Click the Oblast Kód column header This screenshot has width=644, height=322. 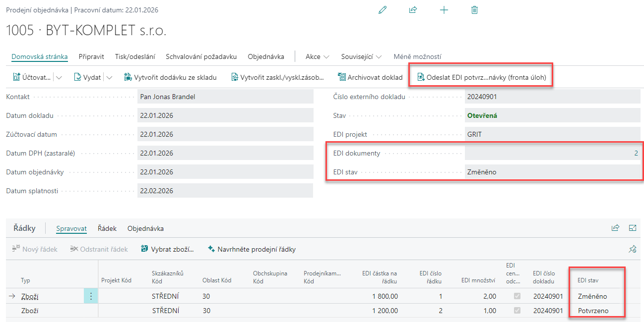click(217, 280)
